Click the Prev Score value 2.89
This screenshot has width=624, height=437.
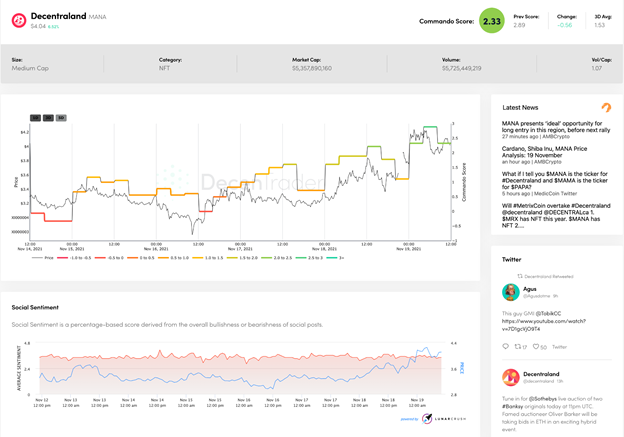pos(519,25)
